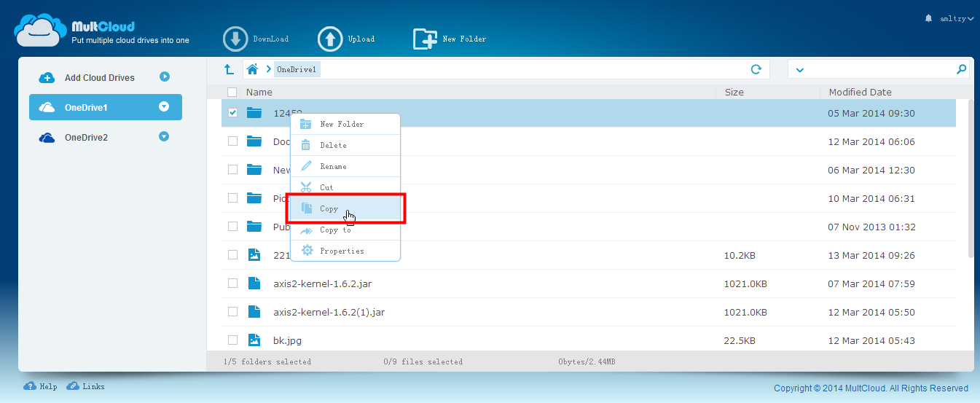Expand the Add Cloud Drives arrow

coord(164,76)
